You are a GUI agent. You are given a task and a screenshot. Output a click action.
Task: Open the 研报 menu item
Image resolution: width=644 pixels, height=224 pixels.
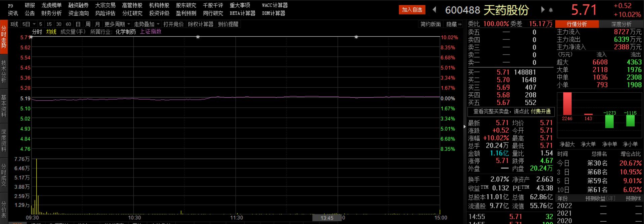[30, 5]
